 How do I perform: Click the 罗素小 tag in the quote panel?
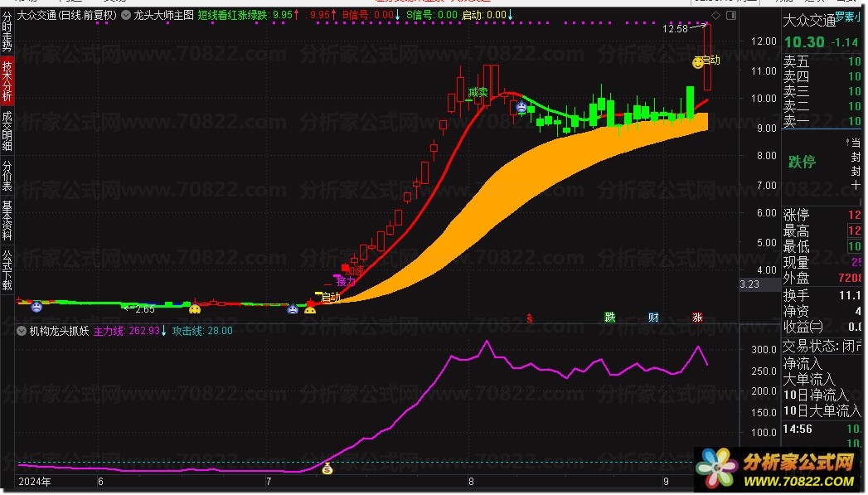point(848,17)
